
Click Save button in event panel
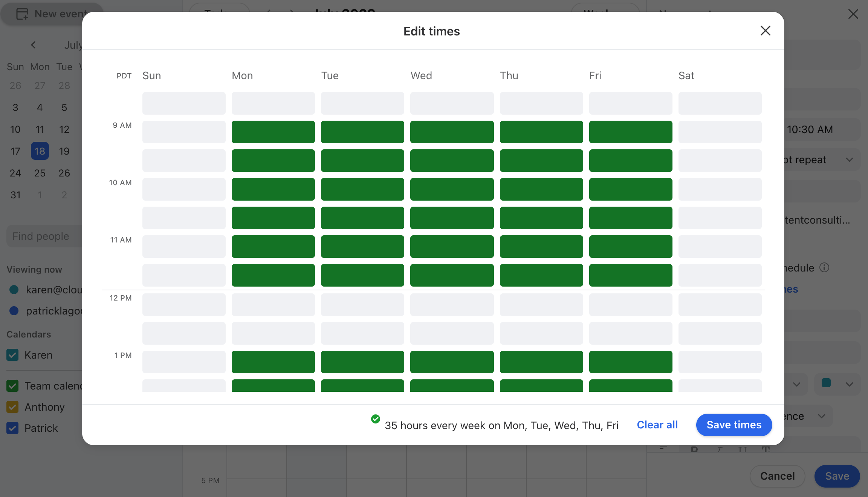[x=837, y=476]
